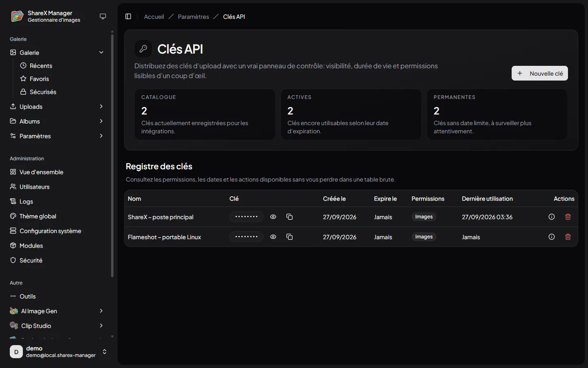
Task: Select the 27/09/2026 03:36 last-use cell
Action: 487,217
